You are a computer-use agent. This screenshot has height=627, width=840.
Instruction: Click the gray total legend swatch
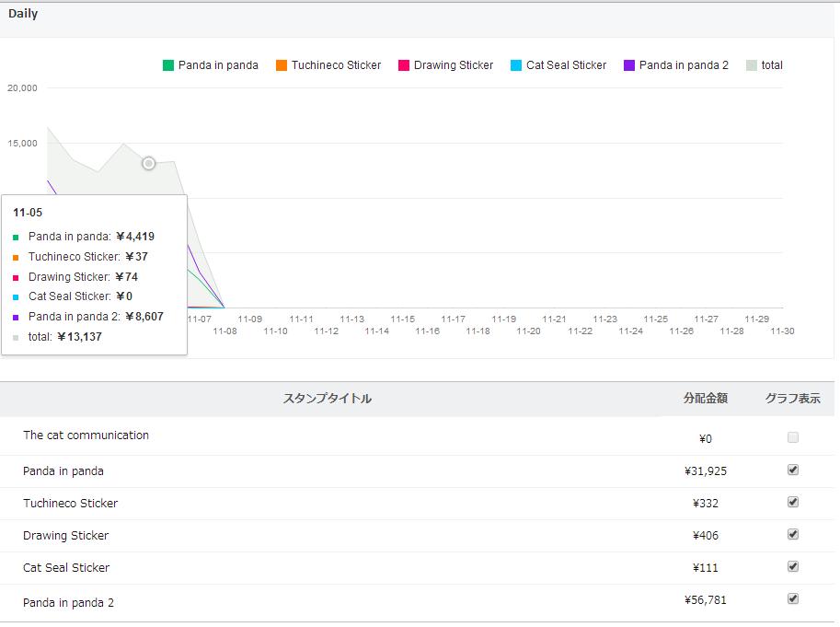coord(752,65)
